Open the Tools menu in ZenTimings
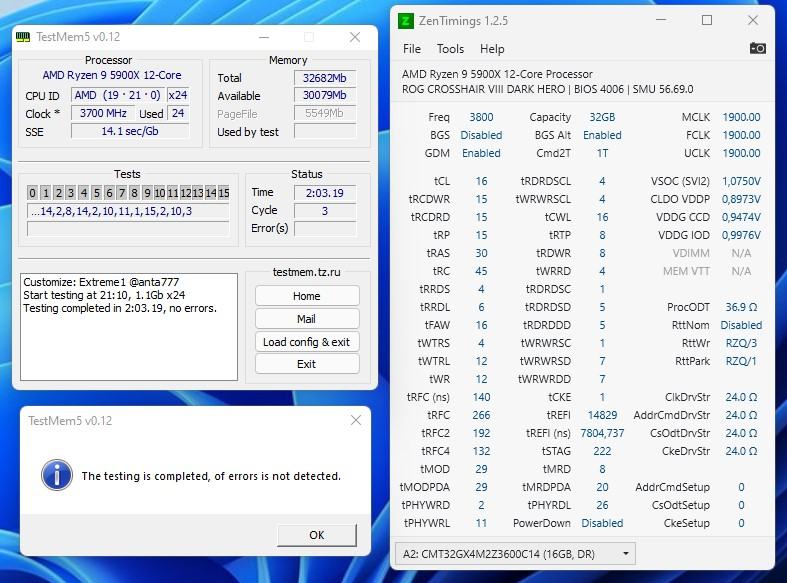Screen dimensions: 787x583 [x=450, y=49]
